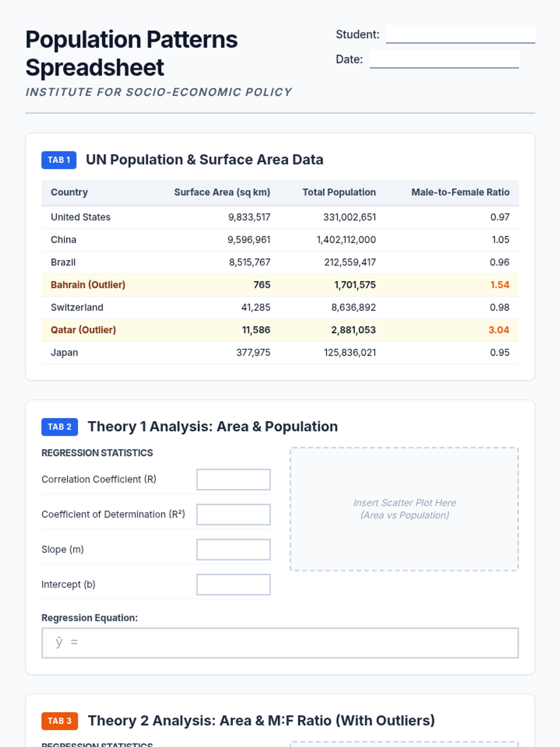Click the Regression Equation input field
This screenshot has width=560, height=747.
(x=280, y=643)
